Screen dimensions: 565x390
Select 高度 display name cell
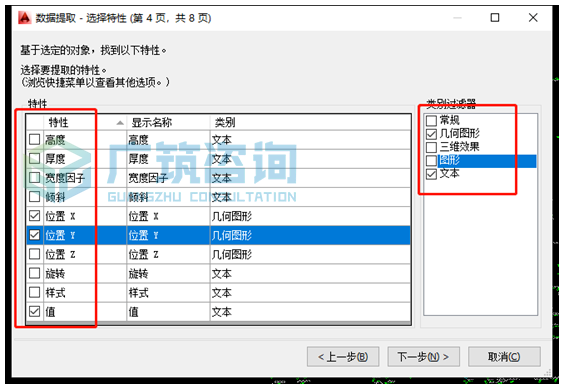pyautogui.click(x=168, y=140)
